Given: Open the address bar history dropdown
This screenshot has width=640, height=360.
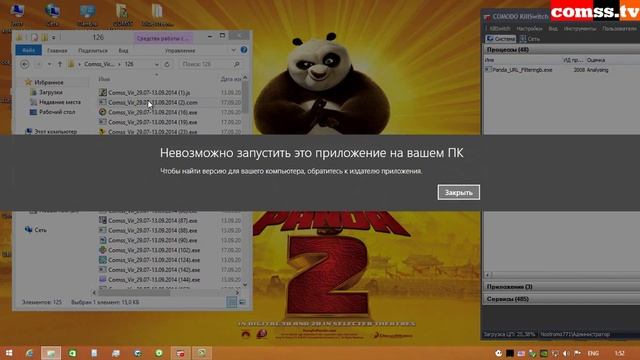Looking at the screenshot, I should pos(157,64).
